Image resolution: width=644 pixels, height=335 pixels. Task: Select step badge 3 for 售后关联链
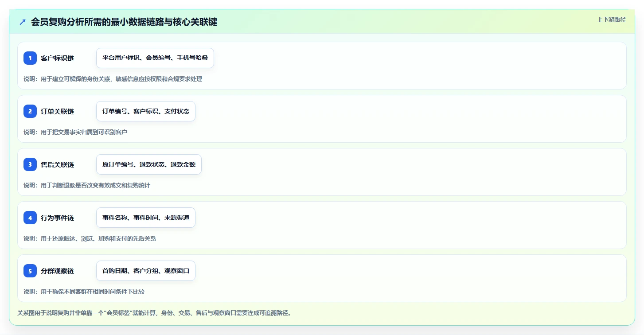[x=30, y=164]
